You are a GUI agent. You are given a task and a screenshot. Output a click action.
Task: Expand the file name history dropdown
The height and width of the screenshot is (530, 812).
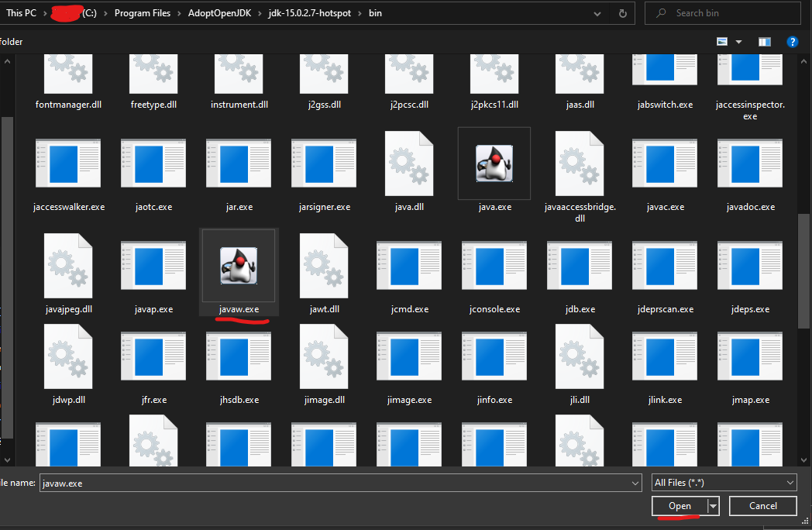[635, 484]
